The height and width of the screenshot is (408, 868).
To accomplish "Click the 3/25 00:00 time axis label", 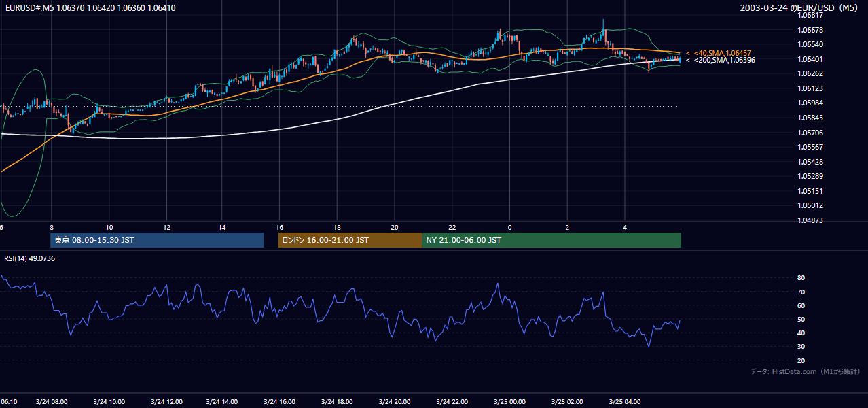I will (509, 401).
